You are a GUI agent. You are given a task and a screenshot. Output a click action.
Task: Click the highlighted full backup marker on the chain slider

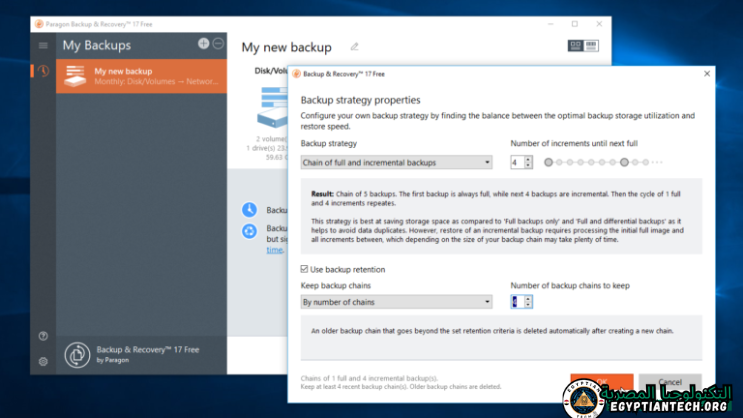(x=624, y=162)
